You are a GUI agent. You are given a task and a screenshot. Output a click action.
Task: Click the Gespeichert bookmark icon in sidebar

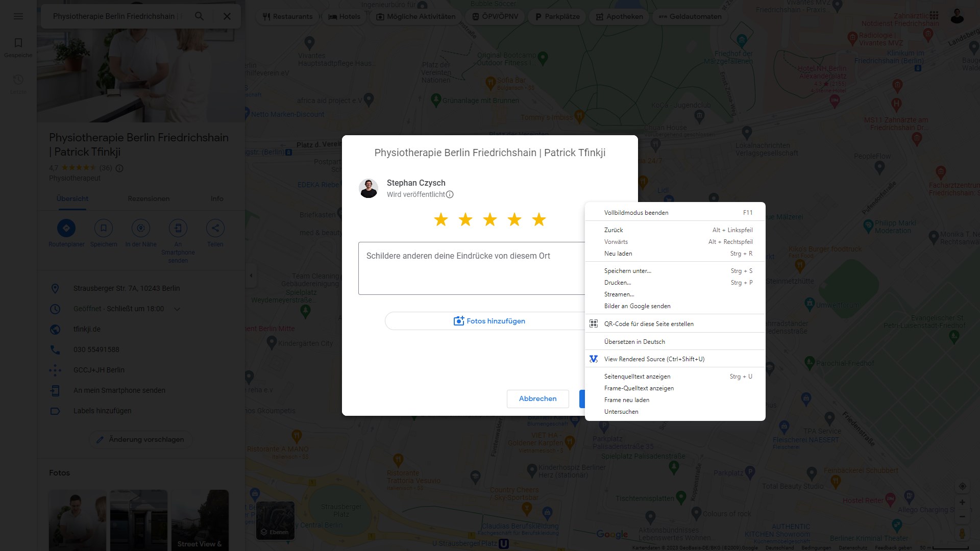[18, 43]
